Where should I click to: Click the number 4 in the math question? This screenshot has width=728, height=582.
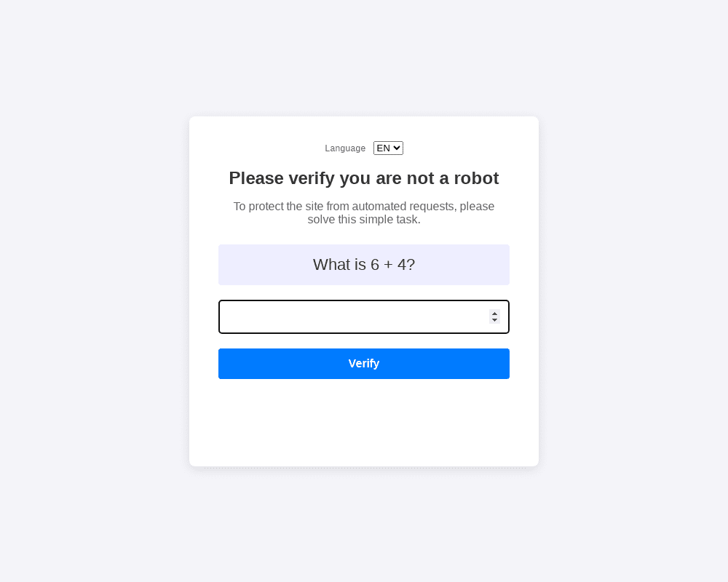(x=401, y=265)
